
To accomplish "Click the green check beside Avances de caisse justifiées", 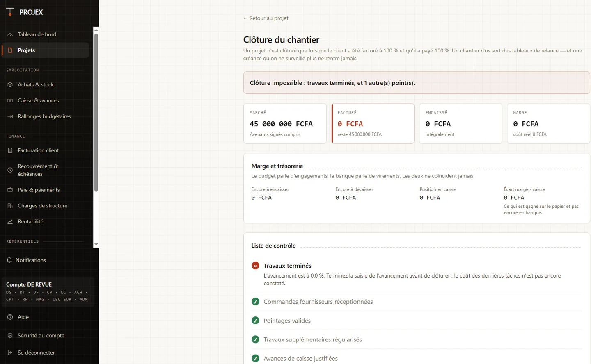I will pyautogui.click(x=255, y=358).
